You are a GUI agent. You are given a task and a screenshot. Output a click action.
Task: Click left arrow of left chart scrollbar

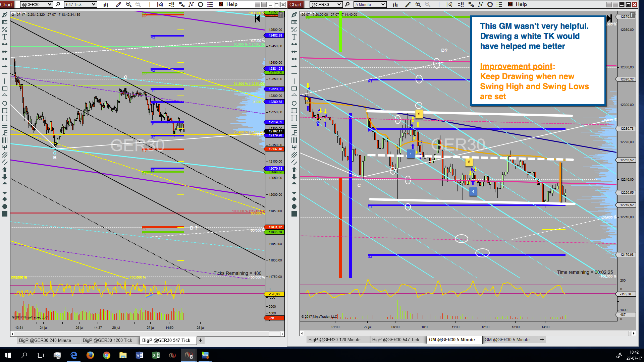point(12,334)
